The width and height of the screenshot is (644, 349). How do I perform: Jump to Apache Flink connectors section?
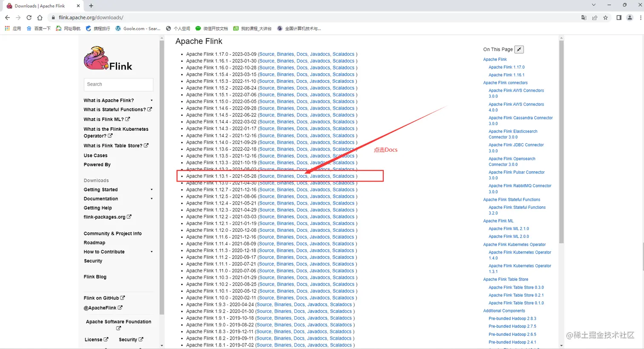click(505, 83)
